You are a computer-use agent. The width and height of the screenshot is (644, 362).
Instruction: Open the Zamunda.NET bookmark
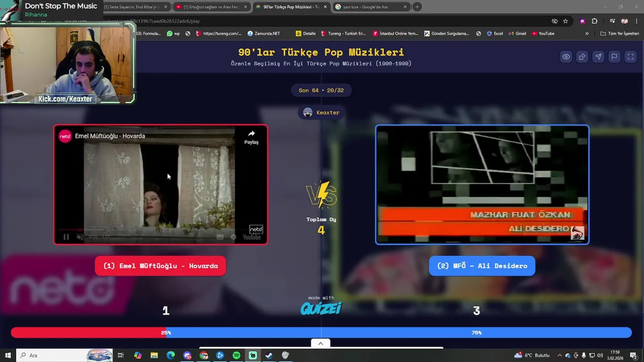click(x=264, y=34)
